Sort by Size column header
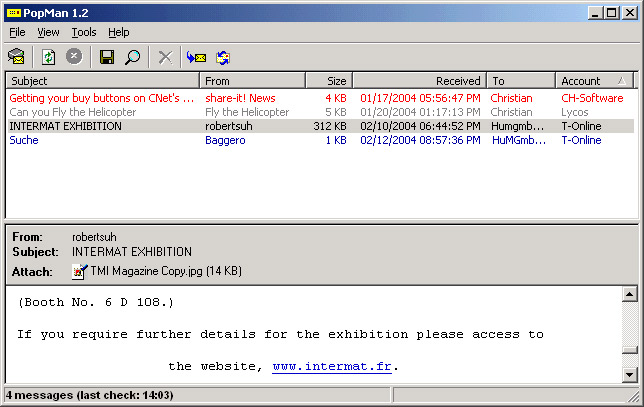The width and height of the screenshot is (644, 407). click(x=329, y=81)
